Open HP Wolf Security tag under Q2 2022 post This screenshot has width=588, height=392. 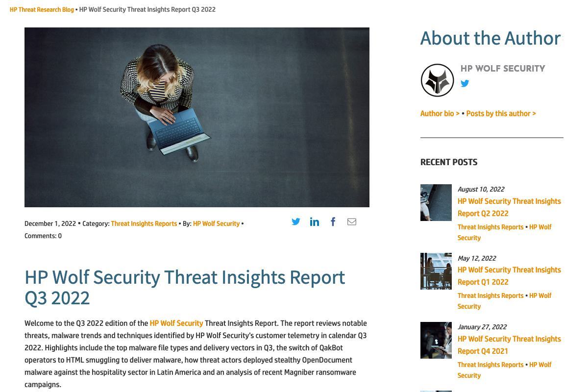tap(505, 232)
